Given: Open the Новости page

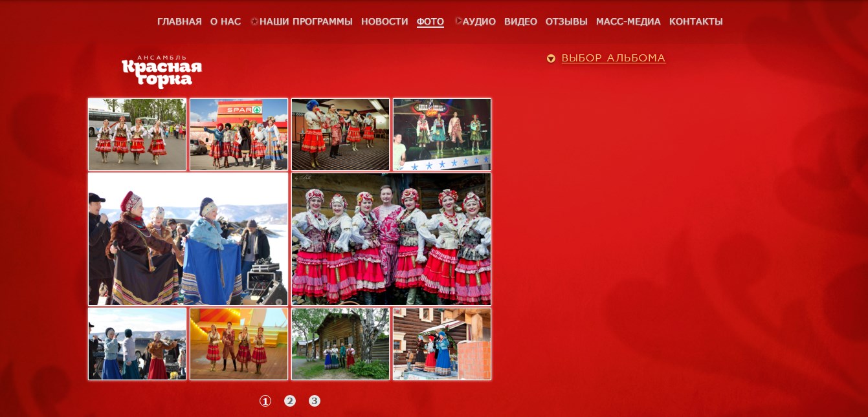Looking at the screenshot, I should coord(384,21).
